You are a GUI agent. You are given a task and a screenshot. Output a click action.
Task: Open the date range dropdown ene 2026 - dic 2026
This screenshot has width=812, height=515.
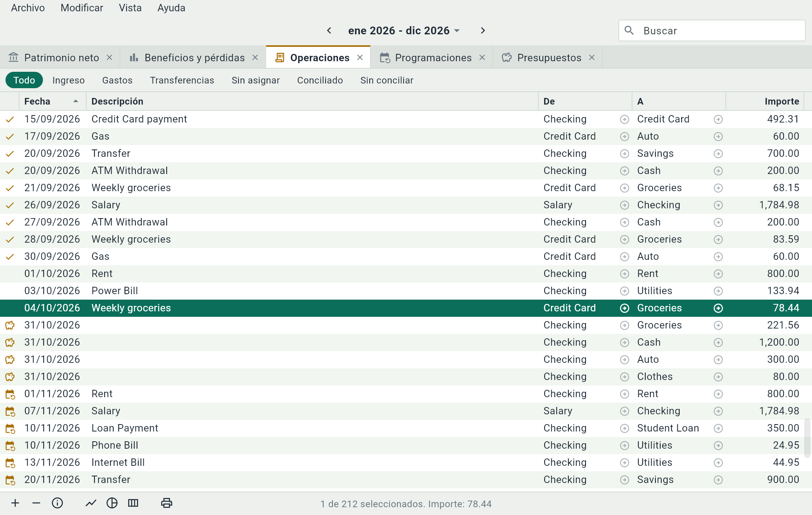(x=404, y=30)
